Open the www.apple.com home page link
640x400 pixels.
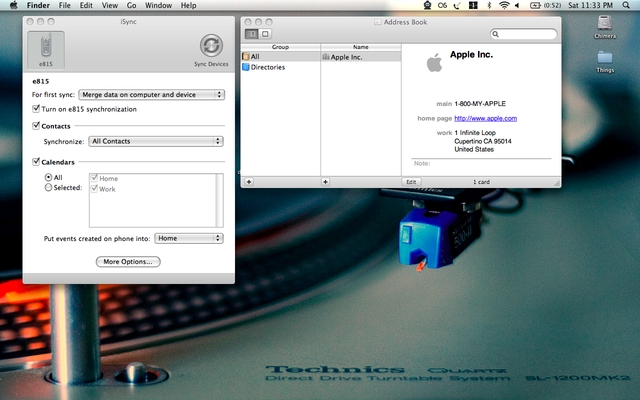(x=486, y=118)
